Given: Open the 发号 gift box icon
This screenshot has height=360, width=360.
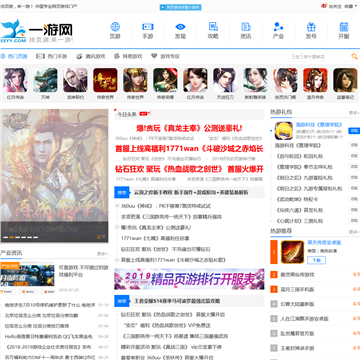Looking at the screenshot, I should 311,27.
